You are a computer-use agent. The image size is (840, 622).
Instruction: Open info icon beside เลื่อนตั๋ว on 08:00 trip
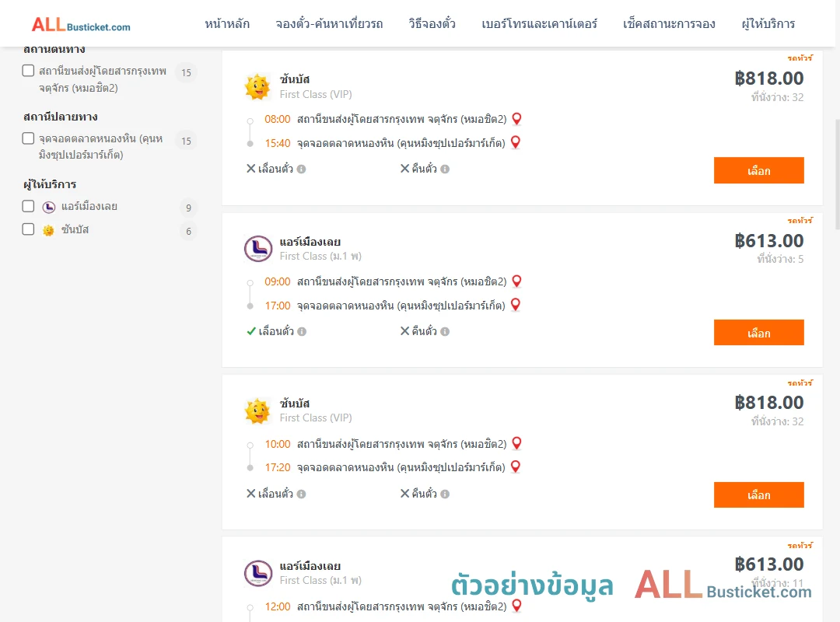click(302, 169)
